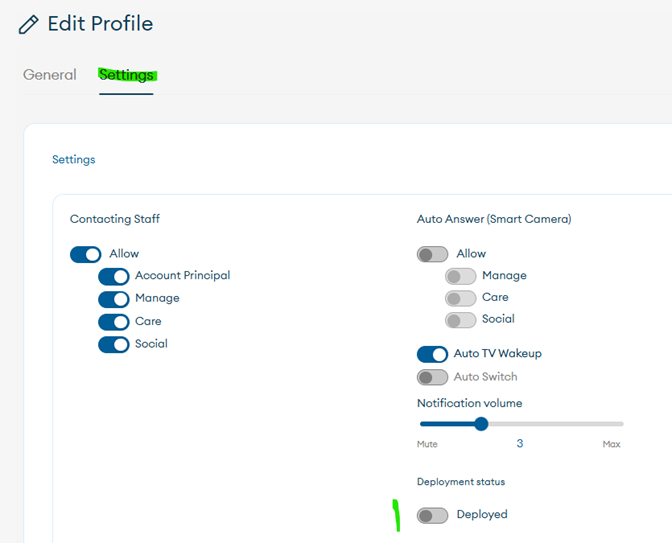Turn off Manage under Contacting Staff
672x543 pixels.
pos(114,299)
